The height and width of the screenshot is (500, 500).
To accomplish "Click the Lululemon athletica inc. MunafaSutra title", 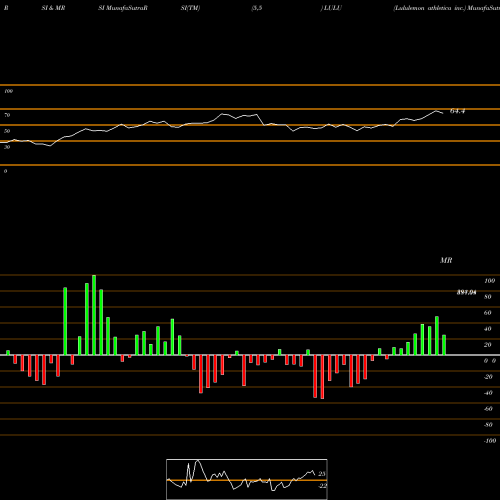I will [x=447, y=8].
